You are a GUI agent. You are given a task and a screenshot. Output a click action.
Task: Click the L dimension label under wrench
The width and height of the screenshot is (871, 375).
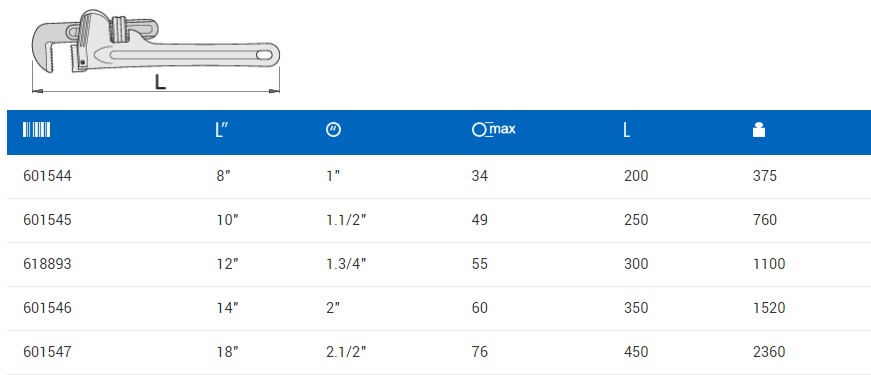(x=160, y=83)
